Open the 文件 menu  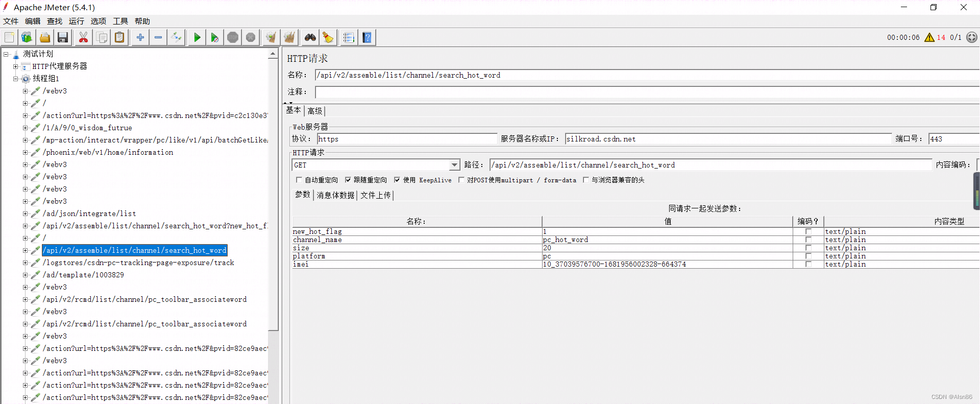pyautogui.click(x=11, y=21)
